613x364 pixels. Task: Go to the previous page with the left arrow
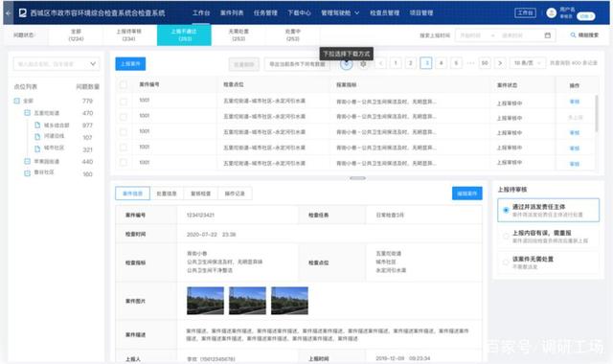coord(381,63)
